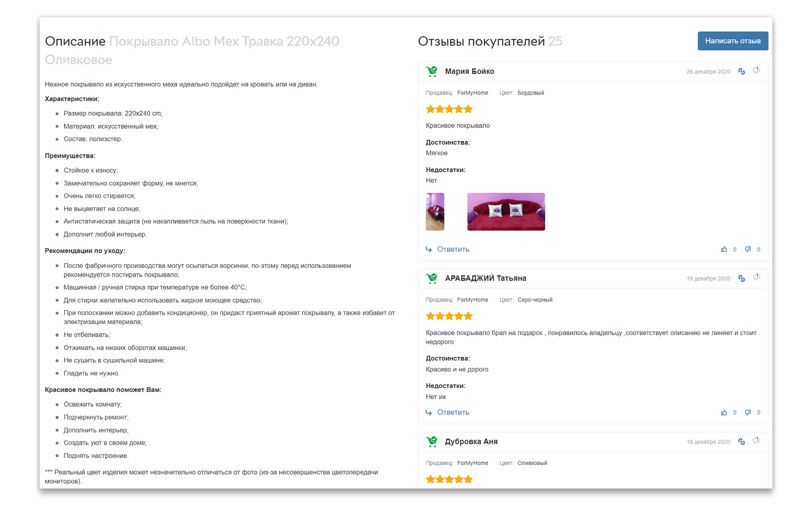Open the wide red sofa review photo
812x522 pixels.
coord(506,212)
